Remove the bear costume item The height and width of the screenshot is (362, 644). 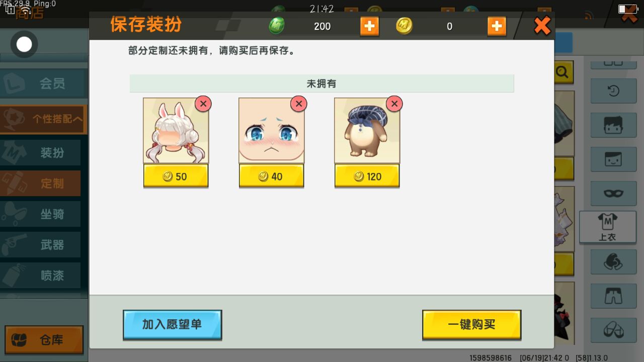(394, 104)
